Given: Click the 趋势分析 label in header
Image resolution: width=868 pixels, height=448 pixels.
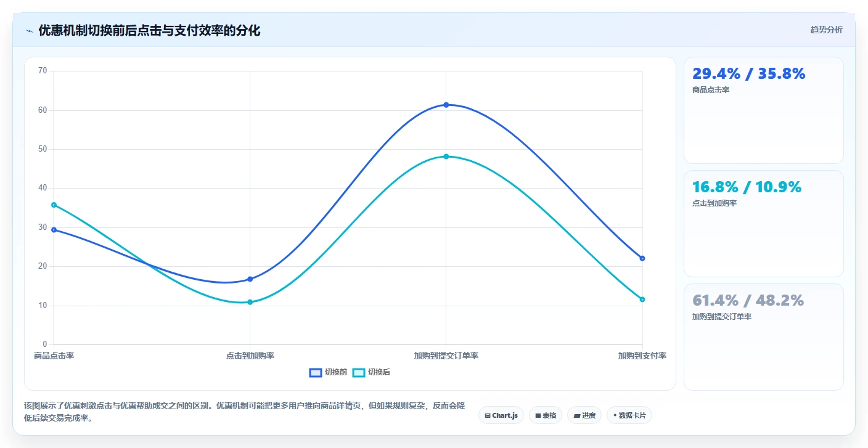Looking at the screenshot, I should 826,30.
